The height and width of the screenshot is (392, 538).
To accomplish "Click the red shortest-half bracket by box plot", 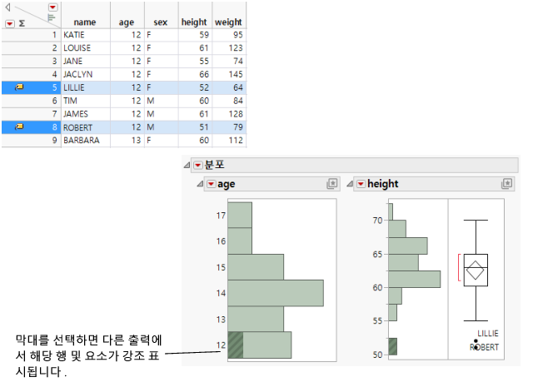I will pyautogui.click(x=459, y=267).
